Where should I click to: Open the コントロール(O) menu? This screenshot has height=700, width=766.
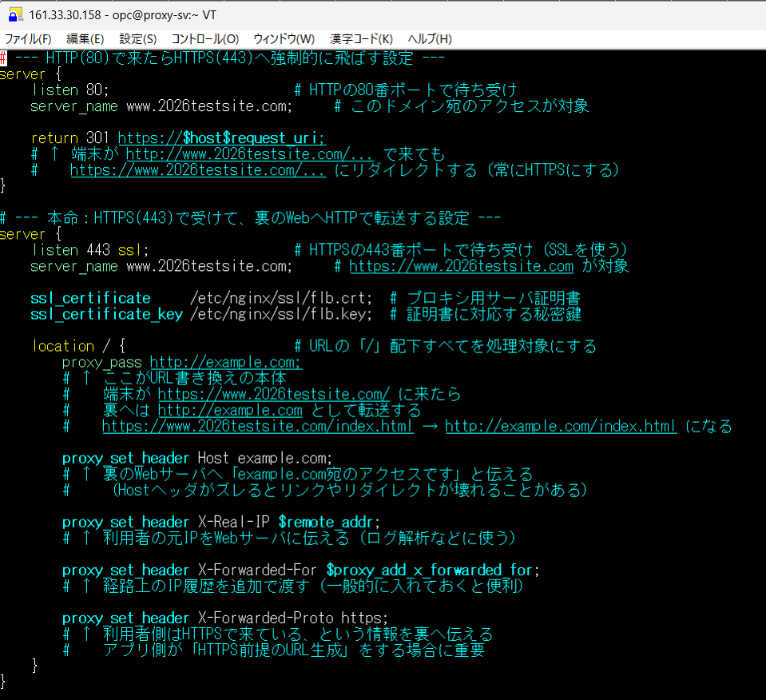click(204, 39)
